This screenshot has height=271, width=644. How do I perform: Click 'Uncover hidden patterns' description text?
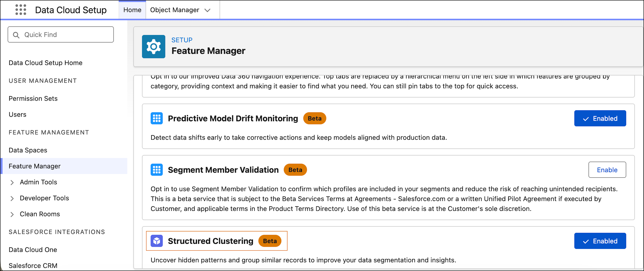point(303,260)
